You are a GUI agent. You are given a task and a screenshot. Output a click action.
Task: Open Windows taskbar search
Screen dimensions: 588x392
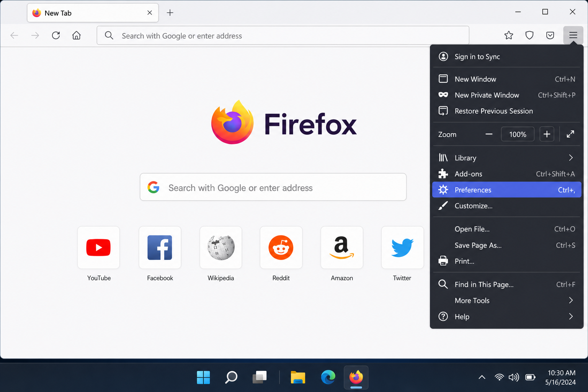(231, 377)
